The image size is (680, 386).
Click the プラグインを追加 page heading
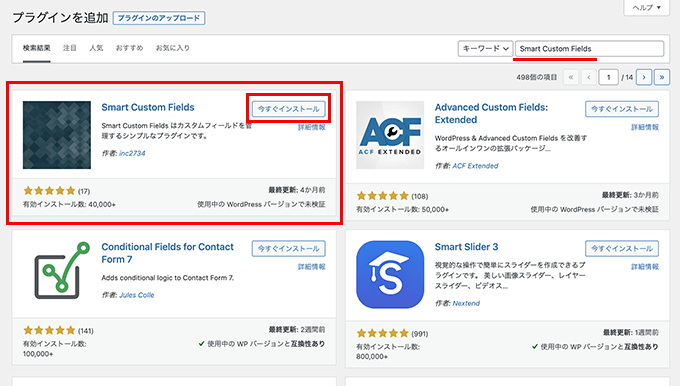tap(60, 18)
